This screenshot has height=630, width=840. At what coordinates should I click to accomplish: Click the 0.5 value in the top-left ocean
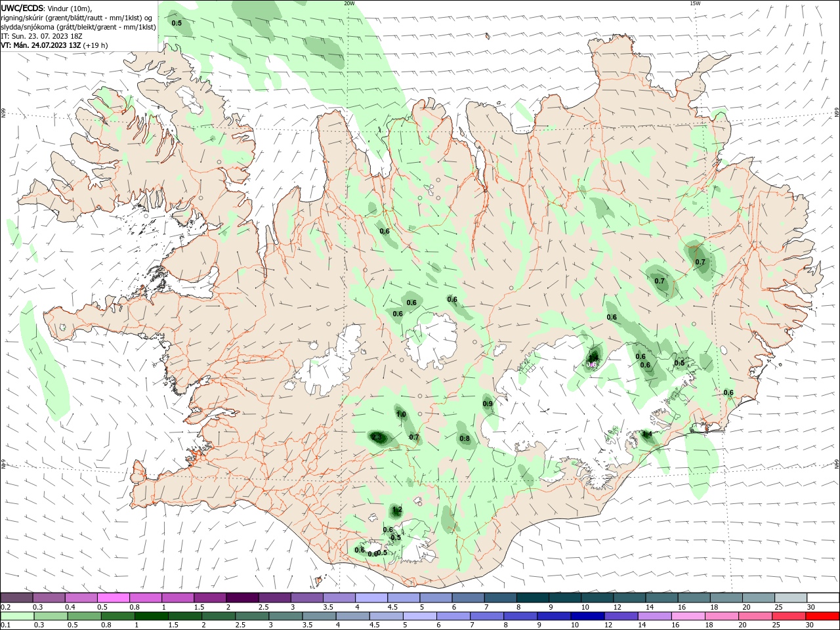(x=177, y=23)
